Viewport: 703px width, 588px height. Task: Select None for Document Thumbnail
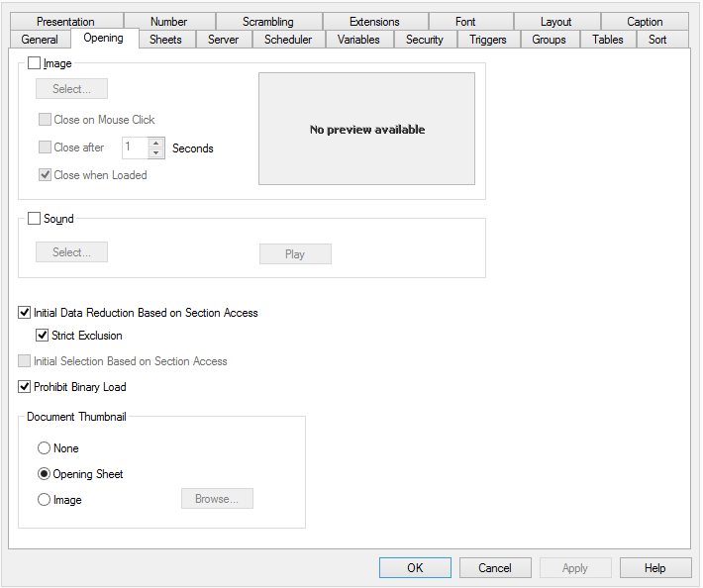tap(44, 448)
